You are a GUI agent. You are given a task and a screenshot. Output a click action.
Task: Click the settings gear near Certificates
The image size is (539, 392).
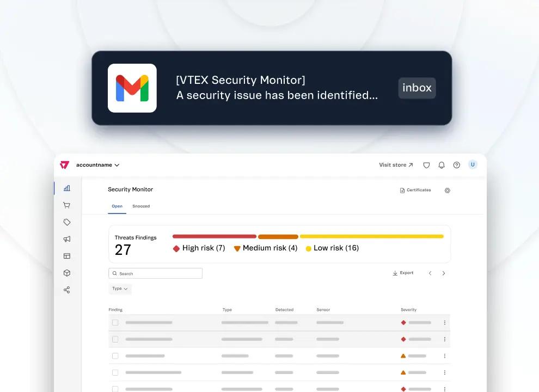(x=448, y=191)
